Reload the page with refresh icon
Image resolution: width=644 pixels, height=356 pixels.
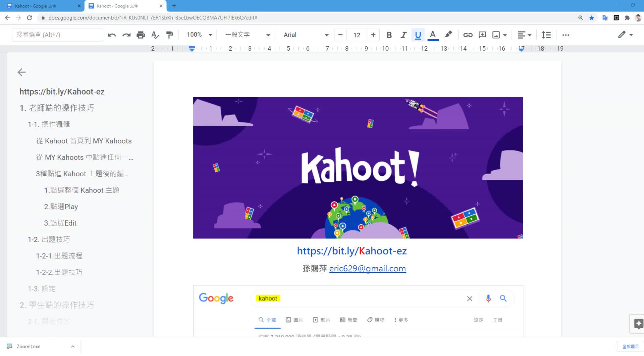coord(30,18)
